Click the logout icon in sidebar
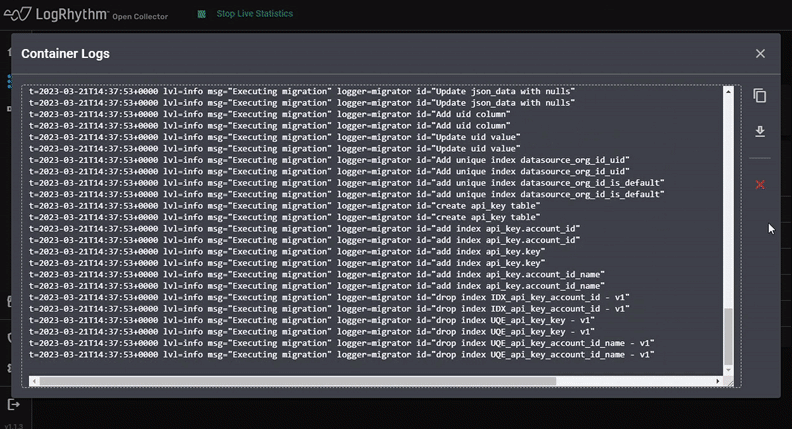This screenshot has height=429, width=792. point(14,404)
